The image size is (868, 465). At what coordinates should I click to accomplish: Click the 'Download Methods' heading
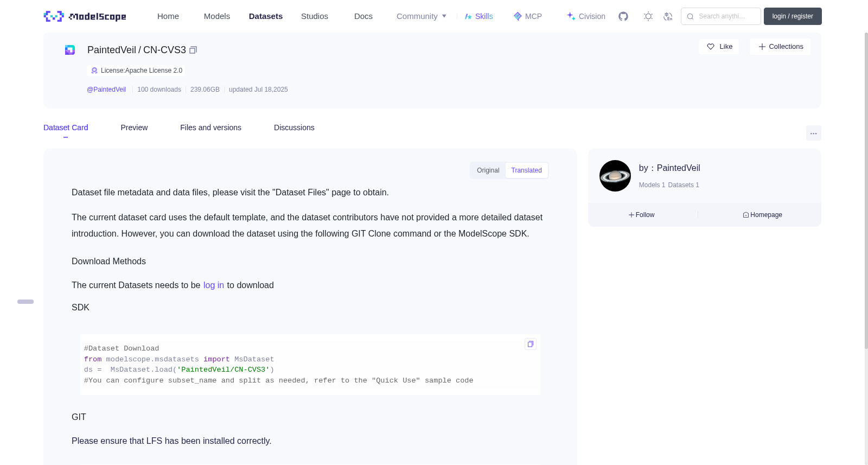(108, 262)
